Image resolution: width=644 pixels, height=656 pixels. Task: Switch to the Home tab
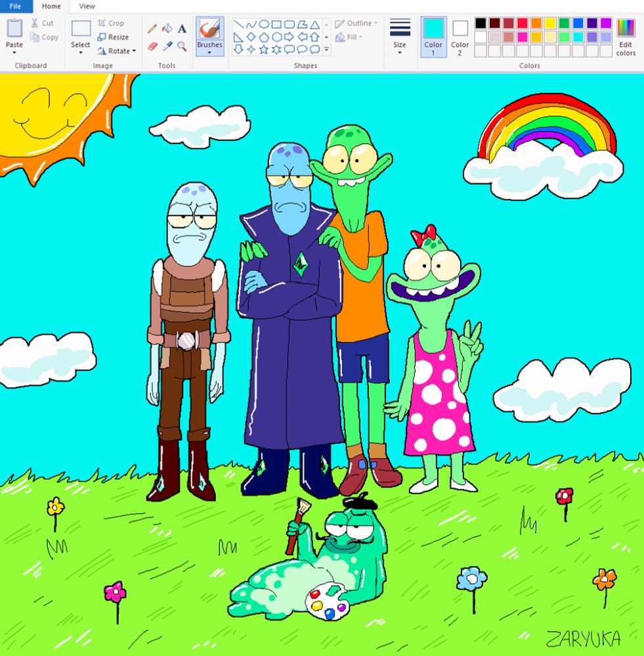(x=51, y=7)
